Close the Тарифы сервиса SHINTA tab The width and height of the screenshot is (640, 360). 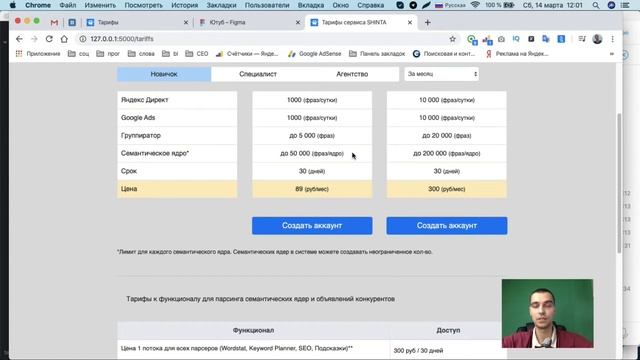(x=410, y=22)
